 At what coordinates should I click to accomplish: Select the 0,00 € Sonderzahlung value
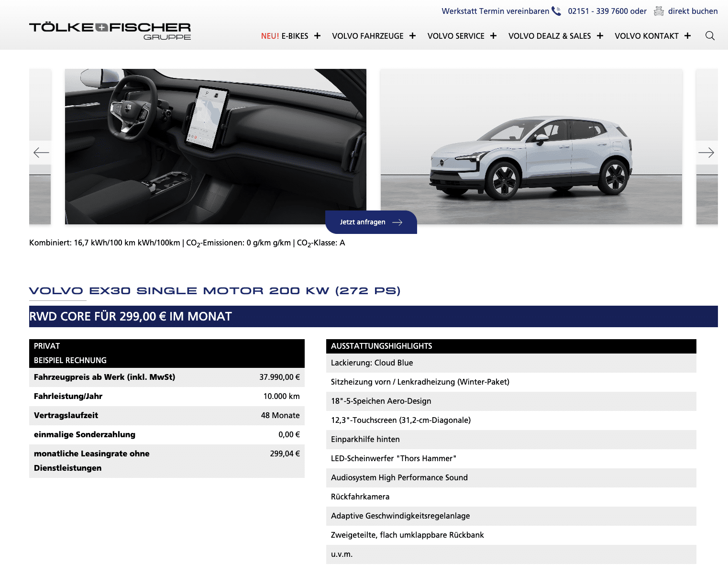(x=289, y=434)
